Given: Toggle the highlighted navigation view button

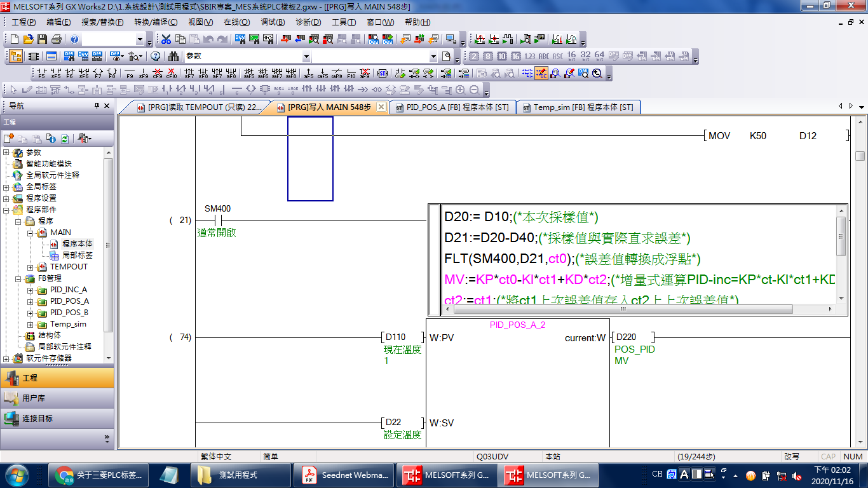Looking at the screenshot, I should (x=16, y=56).
